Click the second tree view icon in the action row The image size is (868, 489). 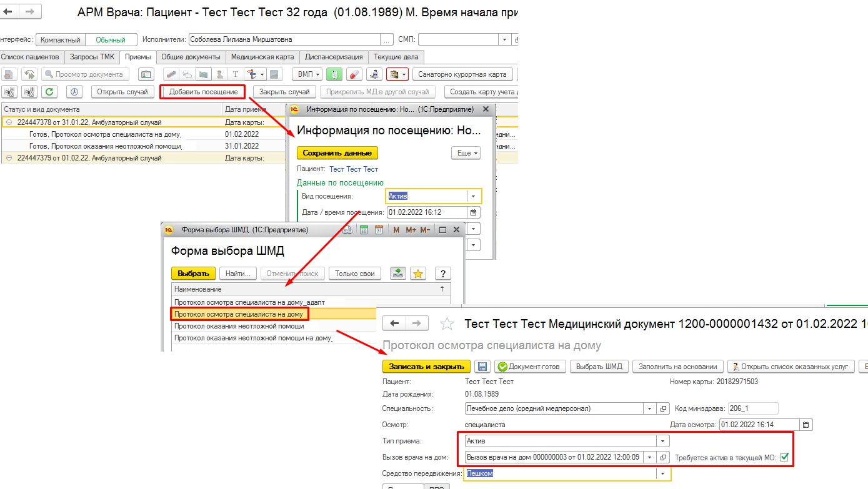[29, 91]
